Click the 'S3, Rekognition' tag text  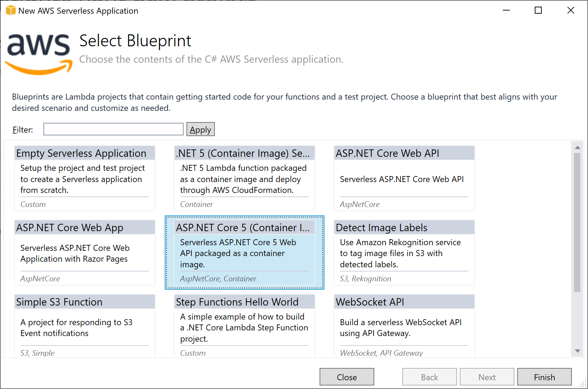[x=365, y=279]
